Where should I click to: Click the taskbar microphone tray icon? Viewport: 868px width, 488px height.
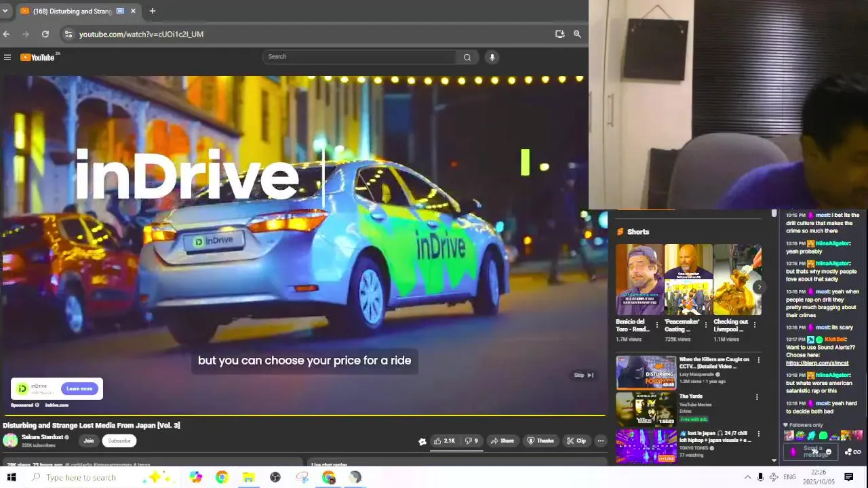tap(760, 477)
